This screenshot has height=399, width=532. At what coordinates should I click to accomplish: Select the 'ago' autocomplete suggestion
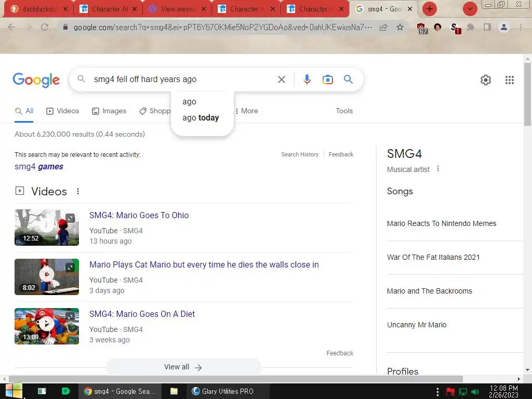tap(189, 102)
